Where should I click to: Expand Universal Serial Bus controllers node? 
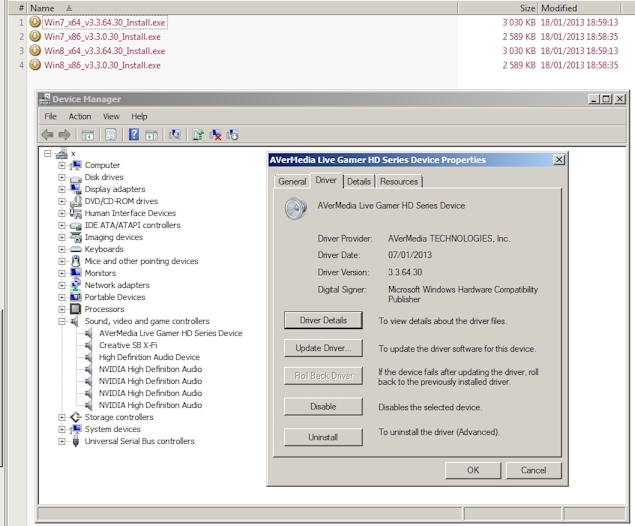(62, 441)
